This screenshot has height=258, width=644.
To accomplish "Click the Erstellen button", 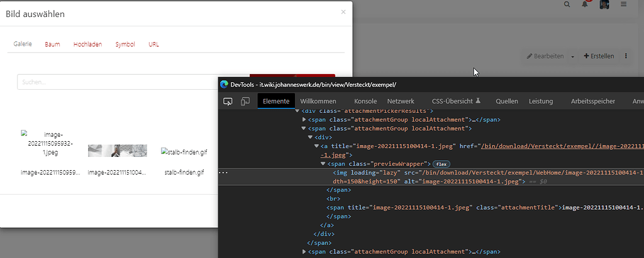I will (x=599, y=56).
